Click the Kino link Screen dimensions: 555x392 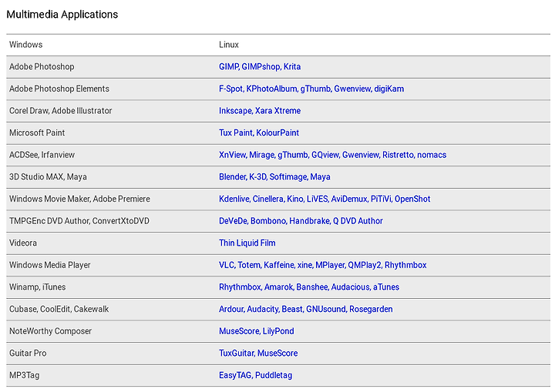pyautogui.click(x=294, y=199)
